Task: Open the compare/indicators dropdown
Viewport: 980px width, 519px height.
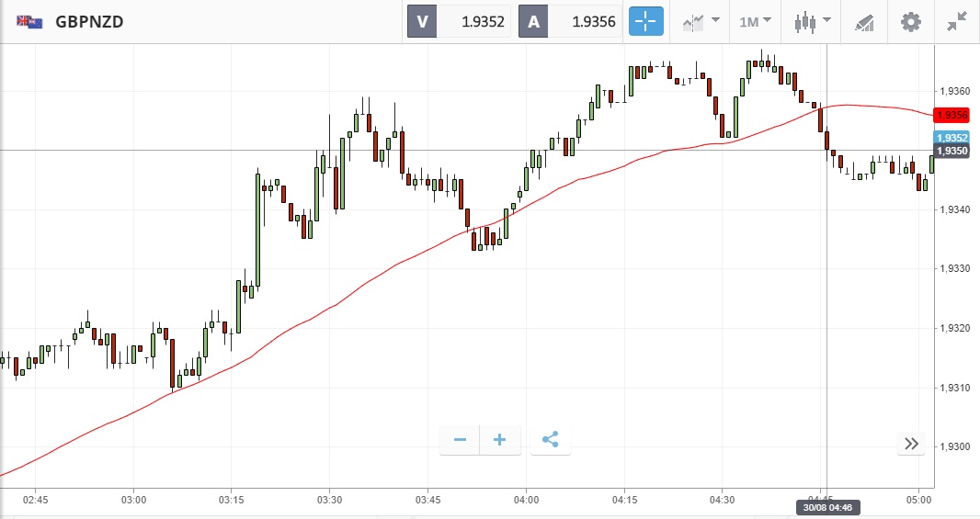Action: (x=700, y=21)
